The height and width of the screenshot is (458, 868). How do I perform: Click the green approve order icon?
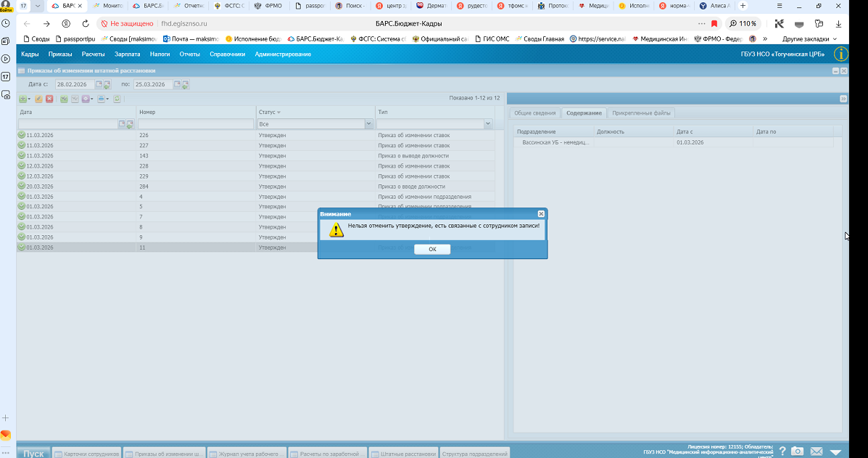[x=65, y=99]
